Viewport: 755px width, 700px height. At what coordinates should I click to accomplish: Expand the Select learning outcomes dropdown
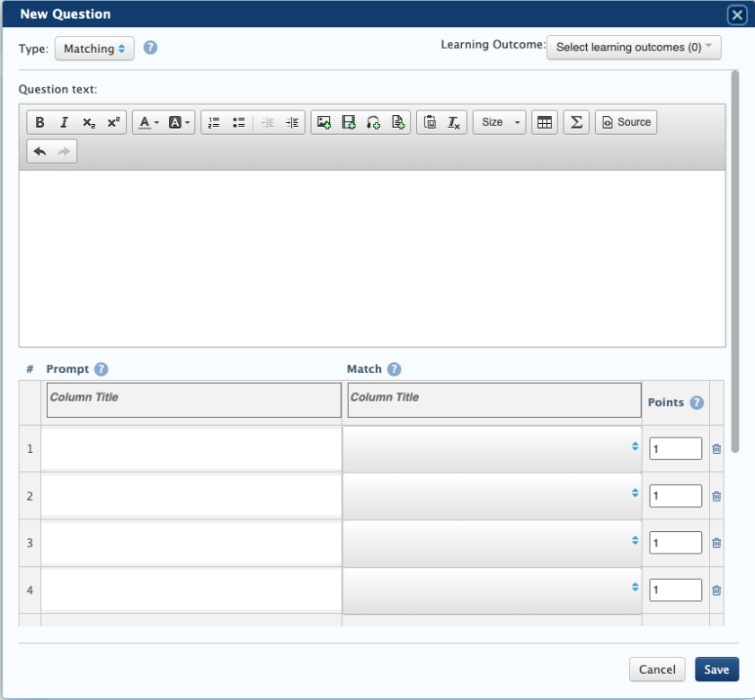634,48
